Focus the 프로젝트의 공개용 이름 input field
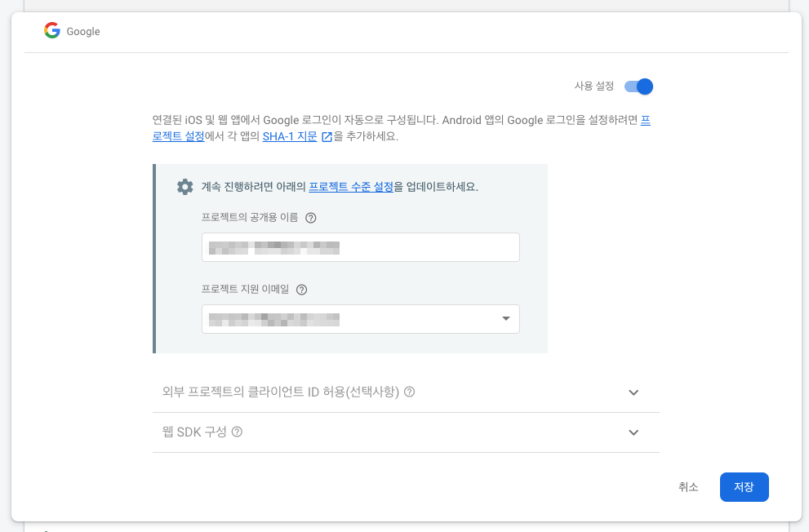Viewport: 809px width, 532px height. point(361,247)
